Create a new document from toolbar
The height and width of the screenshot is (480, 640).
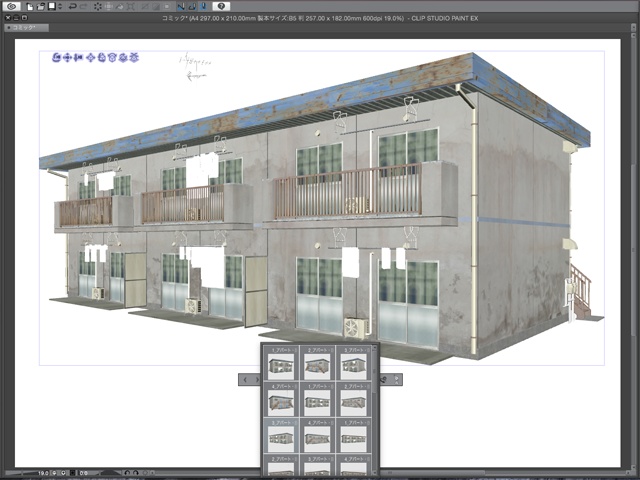coord(30,6)
